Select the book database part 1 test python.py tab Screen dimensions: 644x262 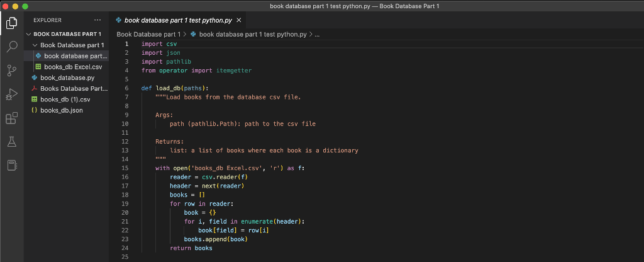tap(178, 20)
